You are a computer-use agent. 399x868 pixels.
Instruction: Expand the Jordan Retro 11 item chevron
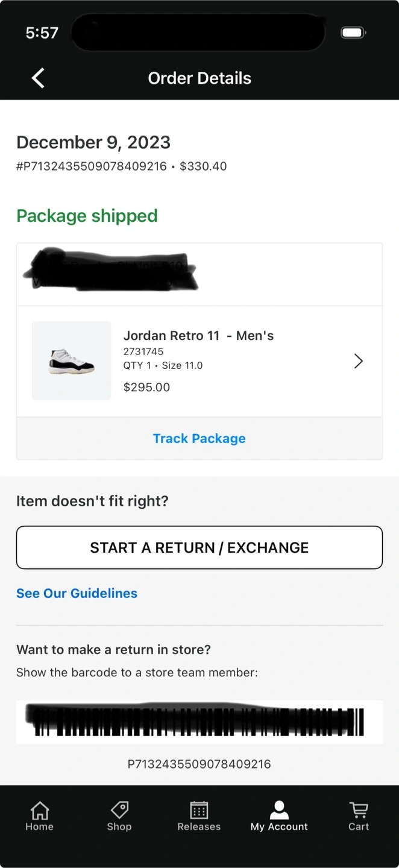pyautogui.click(x=359, y=361)
